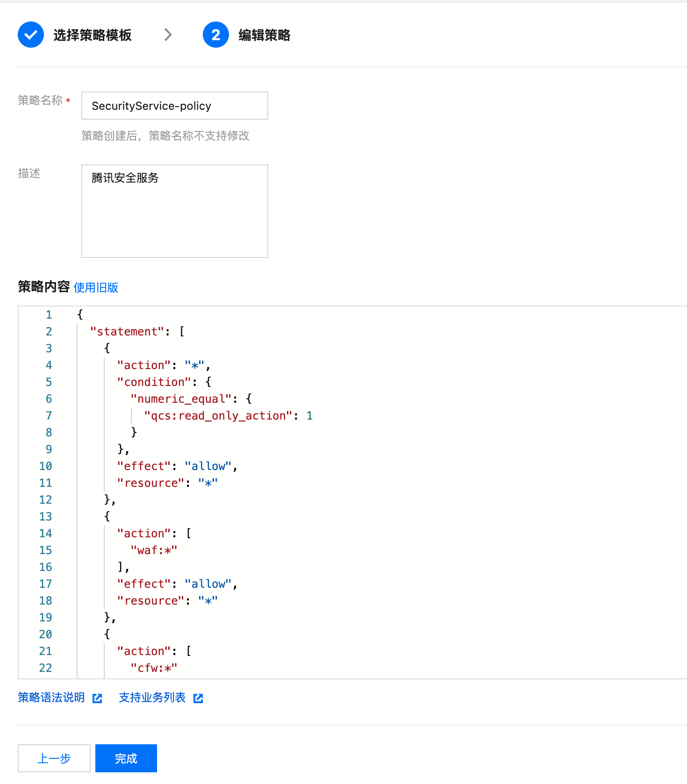Go back with 上一步 button
Image resolution: width=687 pixels, height=784 pixels.
pos(54,758)
